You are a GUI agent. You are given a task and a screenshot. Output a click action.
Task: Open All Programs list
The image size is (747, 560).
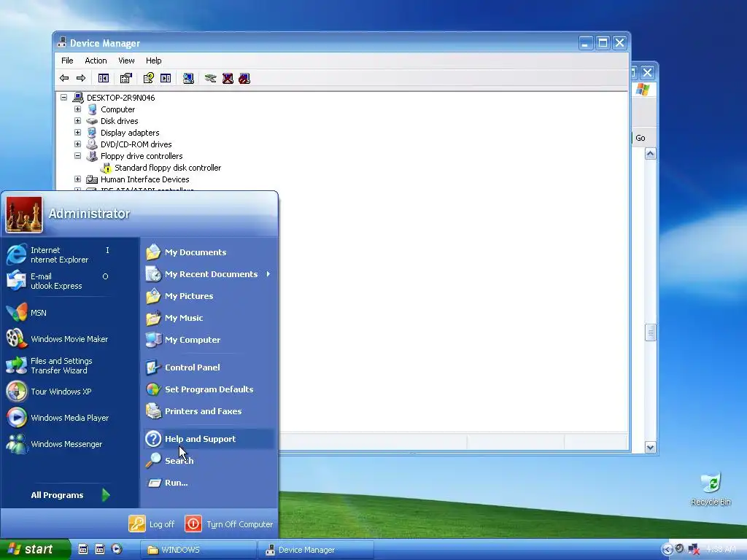70,495
